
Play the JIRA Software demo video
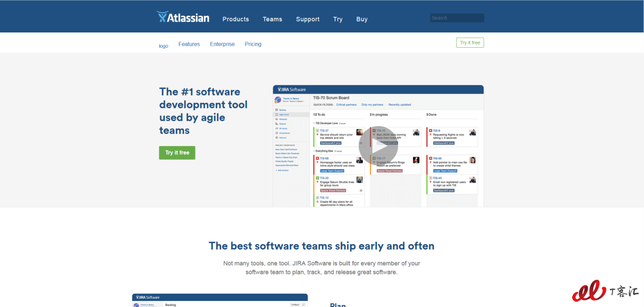[x=378, y=146]
